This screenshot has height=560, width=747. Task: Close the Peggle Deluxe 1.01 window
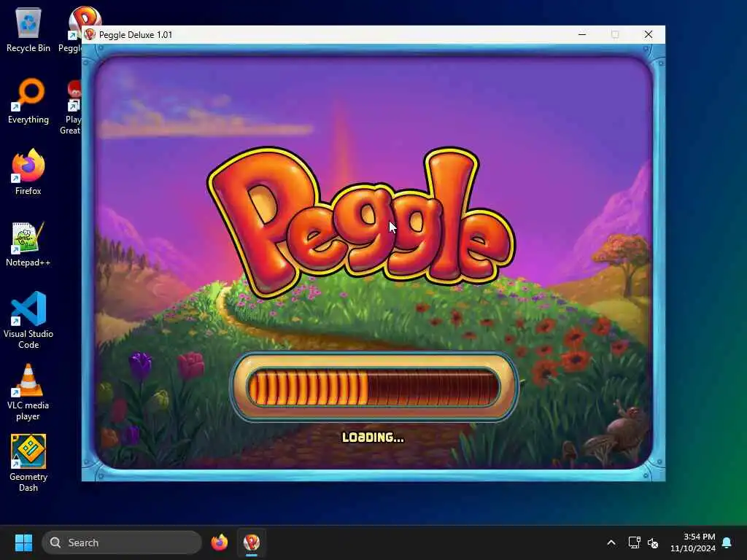coord(649,34)
